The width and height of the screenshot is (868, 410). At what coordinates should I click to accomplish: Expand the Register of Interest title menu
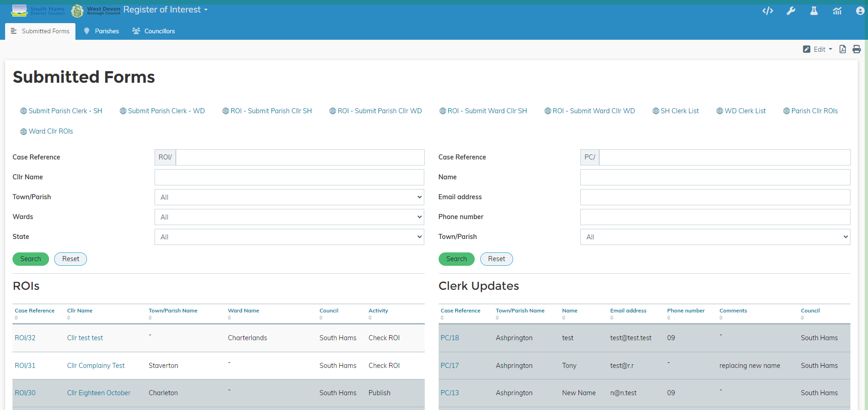(165, 10)
